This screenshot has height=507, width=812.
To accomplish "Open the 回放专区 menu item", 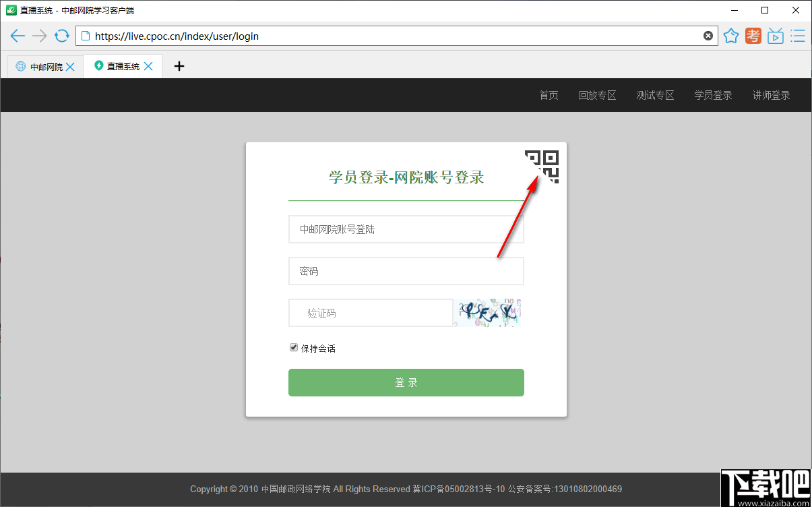I will [x=597, y=95].
